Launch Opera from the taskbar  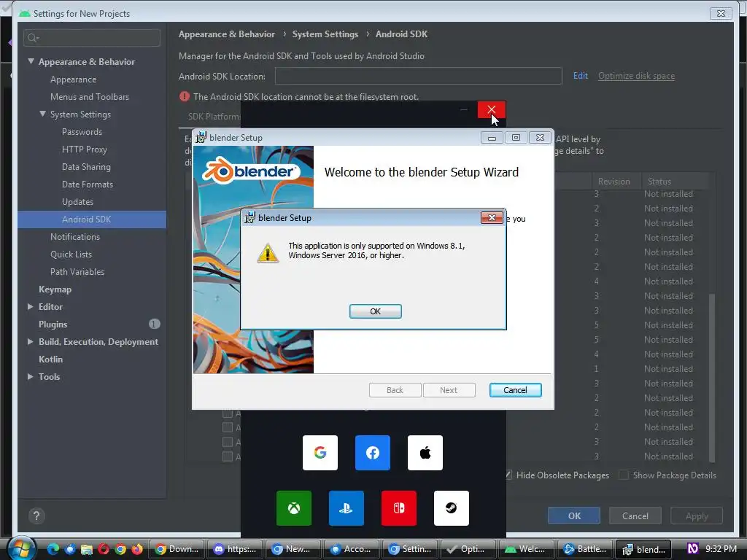pos(104,549)
